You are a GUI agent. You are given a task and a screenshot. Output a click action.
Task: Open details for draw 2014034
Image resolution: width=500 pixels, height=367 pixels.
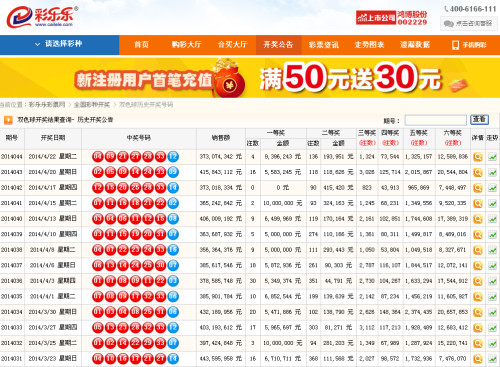(478, 312)
